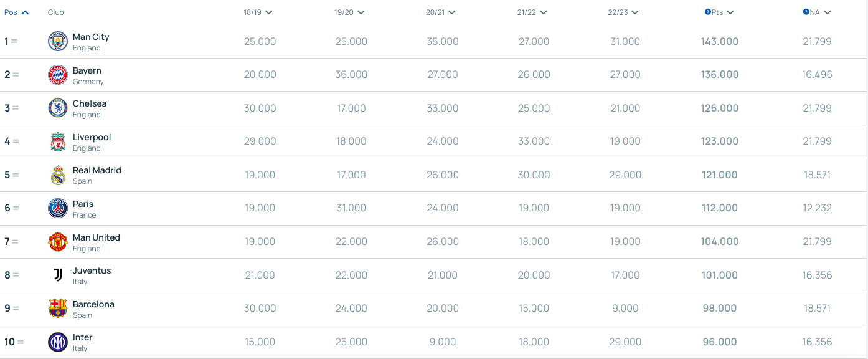Viewport: 868px width, 359px height.
Task: Open the Barcelona club link
Action: pyautogui.click(x=93, y=304)
